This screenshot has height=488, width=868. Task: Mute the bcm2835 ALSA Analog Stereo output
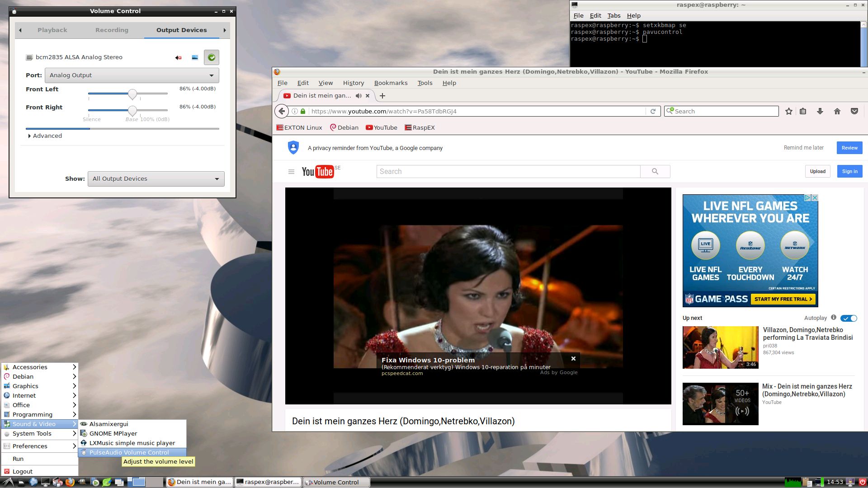(179, 57)
